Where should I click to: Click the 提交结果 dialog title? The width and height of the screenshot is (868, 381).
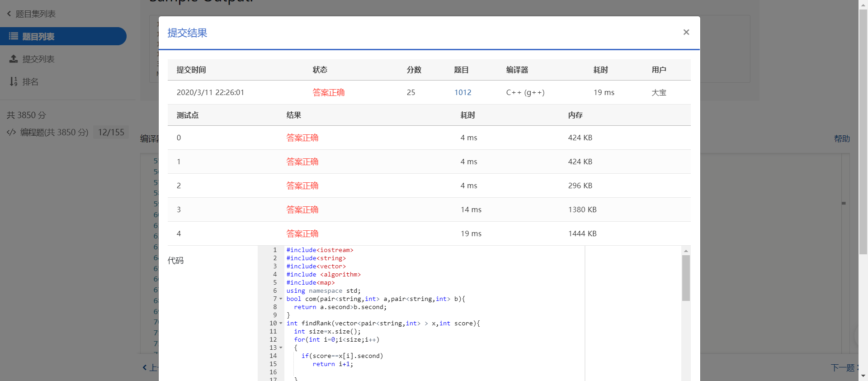coord(187,33)
